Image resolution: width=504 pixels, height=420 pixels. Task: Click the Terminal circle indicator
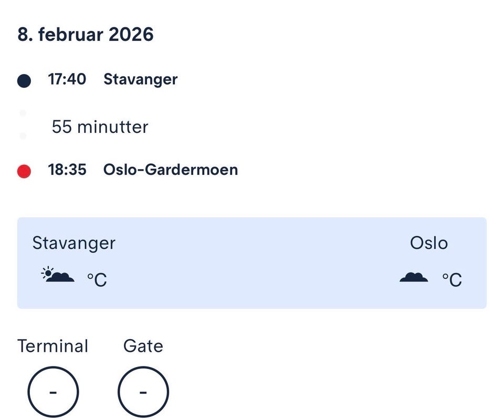(x=53, y=392)
